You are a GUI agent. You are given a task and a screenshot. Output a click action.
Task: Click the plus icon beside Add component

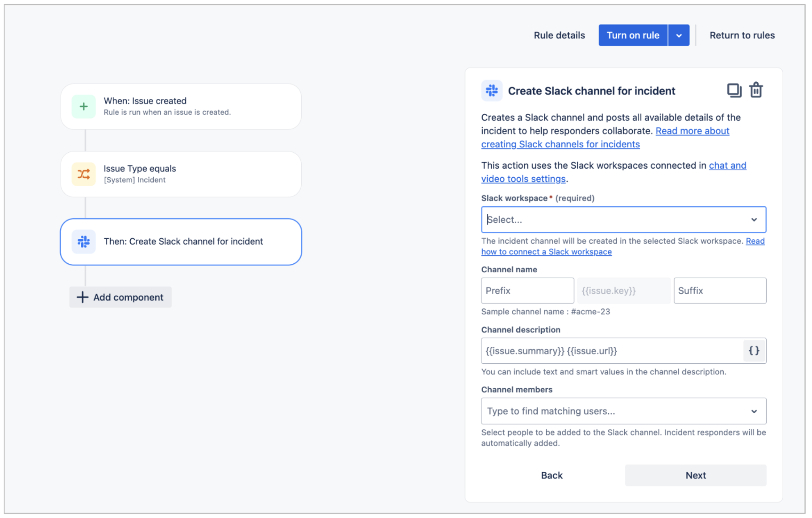(82, 297)
